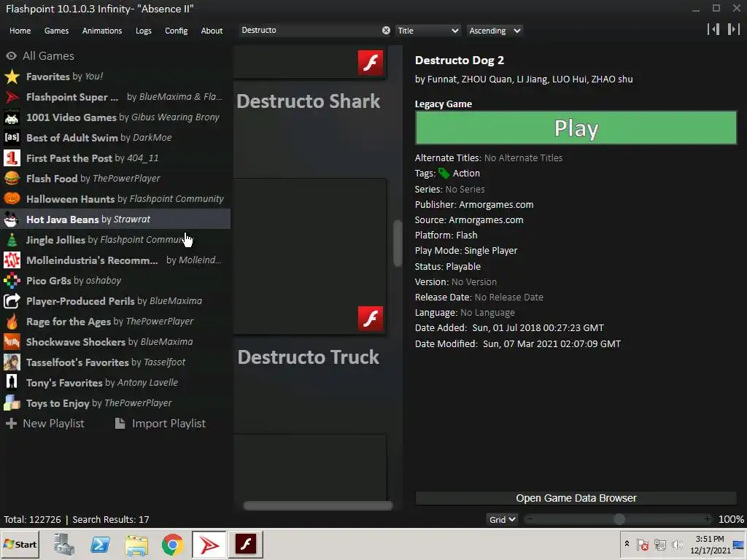Click the eye icon next to All Games
The width and height of the screenshot is (747, 560).
click(x=11, y=55)
